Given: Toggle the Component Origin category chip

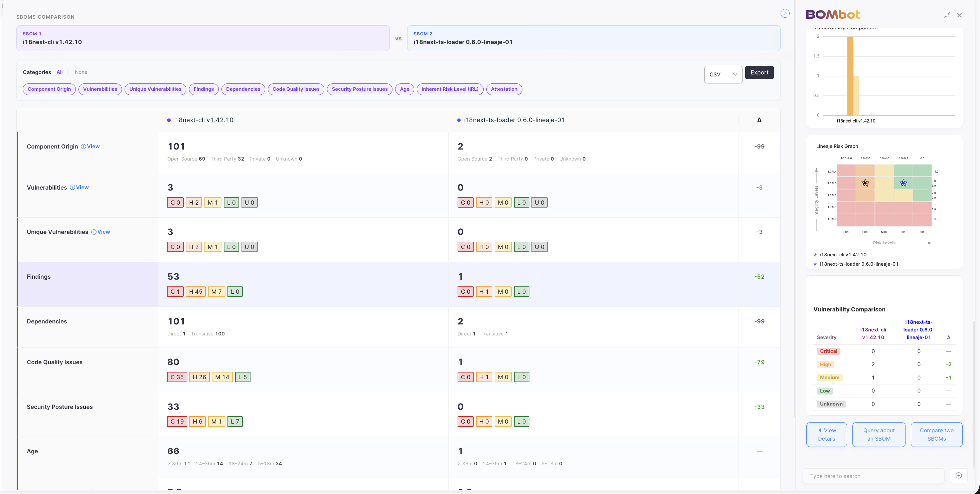Looking at the screenshot, I should 49,89.
